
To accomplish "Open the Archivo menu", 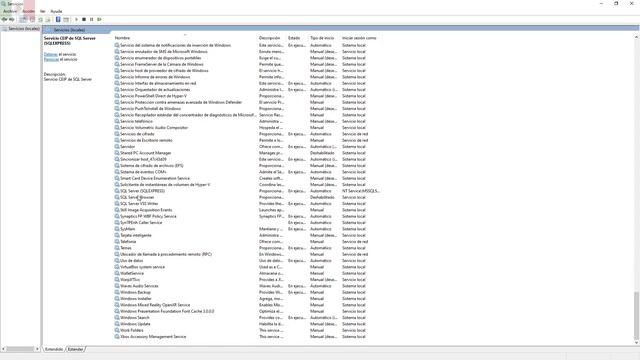I will coord(10,11).
